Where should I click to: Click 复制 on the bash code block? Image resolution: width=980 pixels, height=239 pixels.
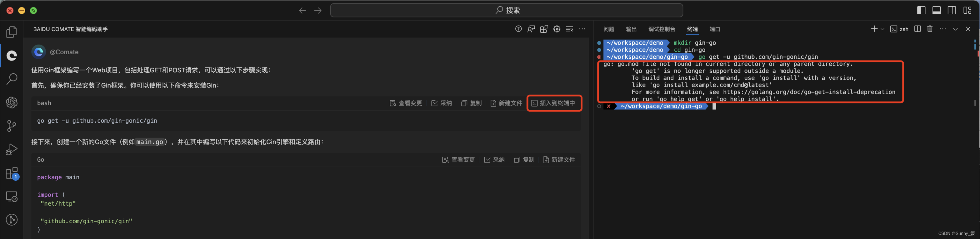(471, 103)
